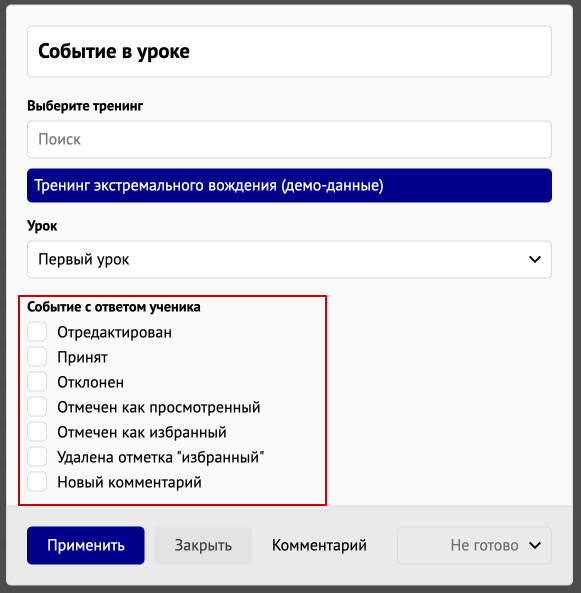Viewport: 581px width, 593px height.
Task: Click the "Новый комментарий" label text
Action: [129, 482]
